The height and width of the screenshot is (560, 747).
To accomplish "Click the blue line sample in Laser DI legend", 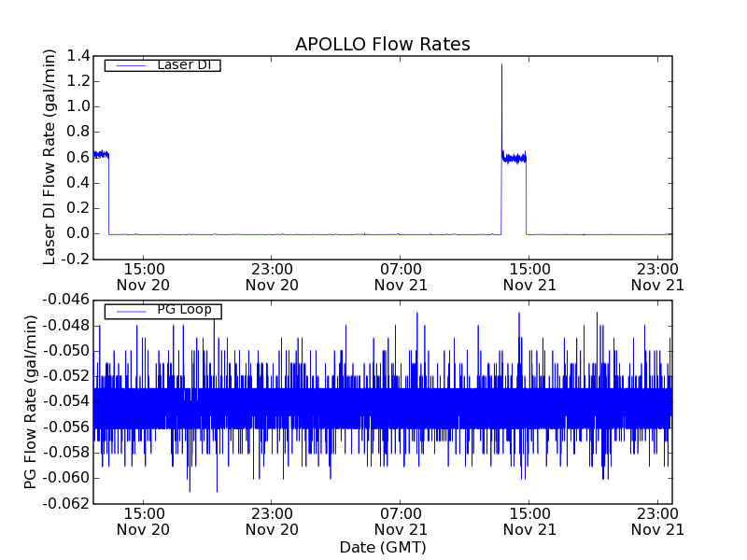I will pos(127,65).
